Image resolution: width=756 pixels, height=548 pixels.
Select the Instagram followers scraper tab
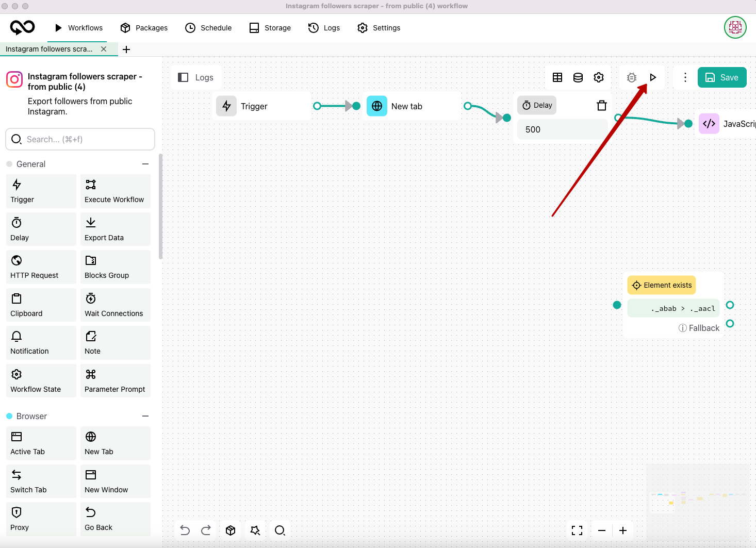click(x=50, y=49)
